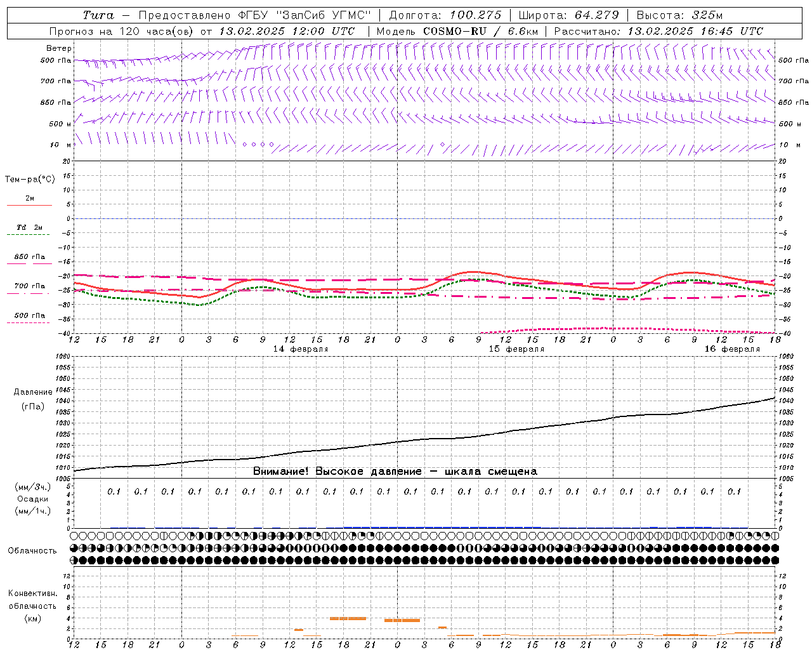Click the "(гПа)" unit label under Давление
The height and width of the screenshot is (650, 812).
tap(33, 407)
